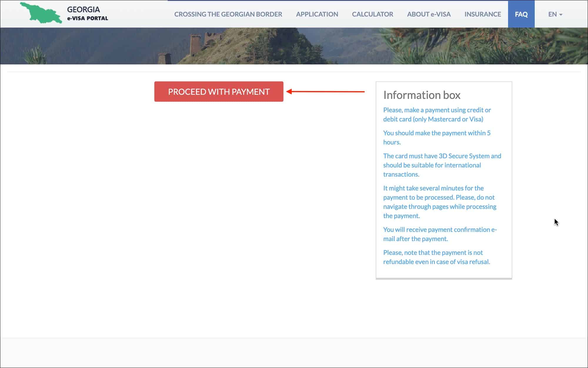The height and width of the screenshot is (368, 588).
Task: Expand the EN language dropdown
Action: coord(553,14)
